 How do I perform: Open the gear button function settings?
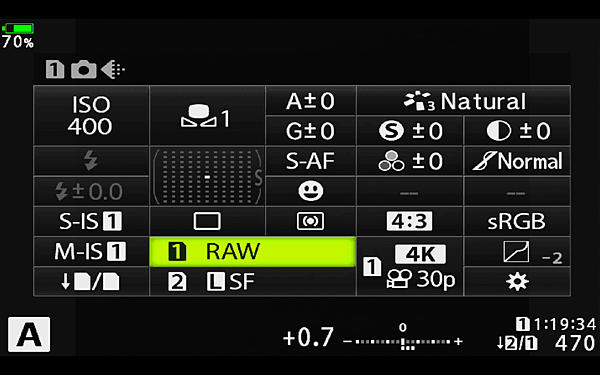click(517, 282)
